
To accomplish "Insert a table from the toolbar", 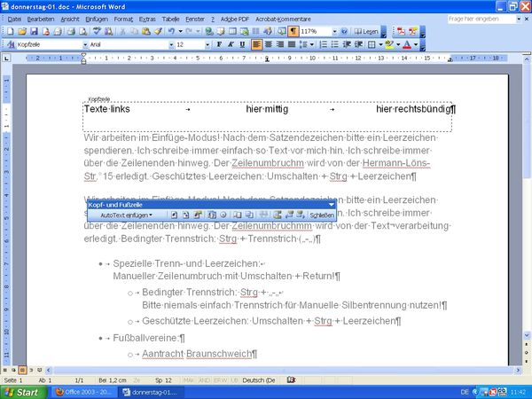I will tap(232, 32).
